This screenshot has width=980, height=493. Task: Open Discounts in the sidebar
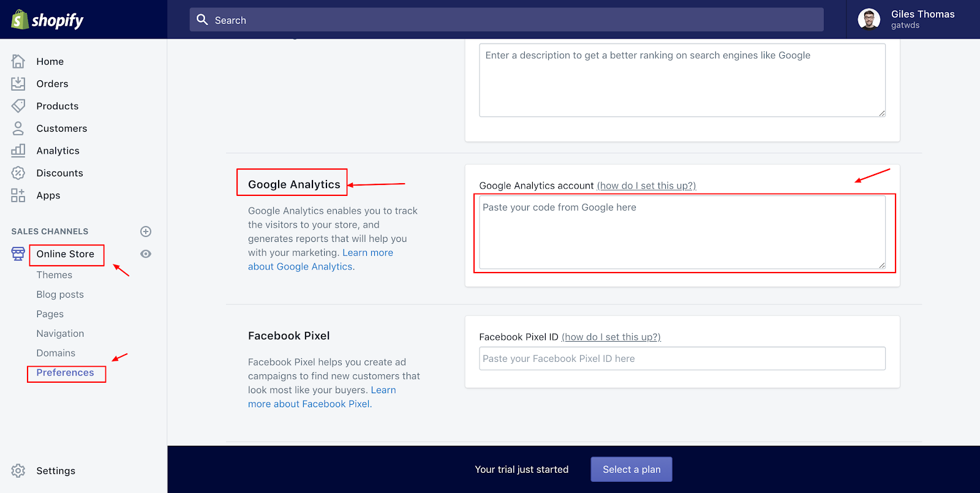pyautogui.click(x=59, y=173)
